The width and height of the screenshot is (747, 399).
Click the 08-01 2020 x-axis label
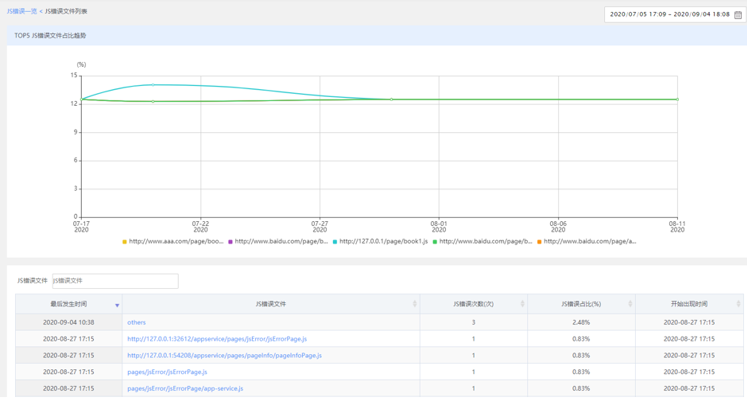click(x=439, y=226)
